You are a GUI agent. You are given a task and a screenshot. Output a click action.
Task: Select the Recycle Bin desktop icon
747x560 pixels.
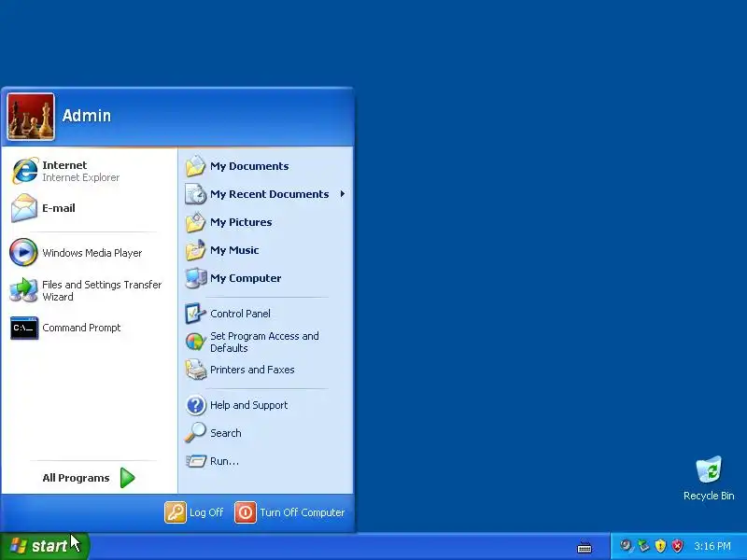pos(709,469)
